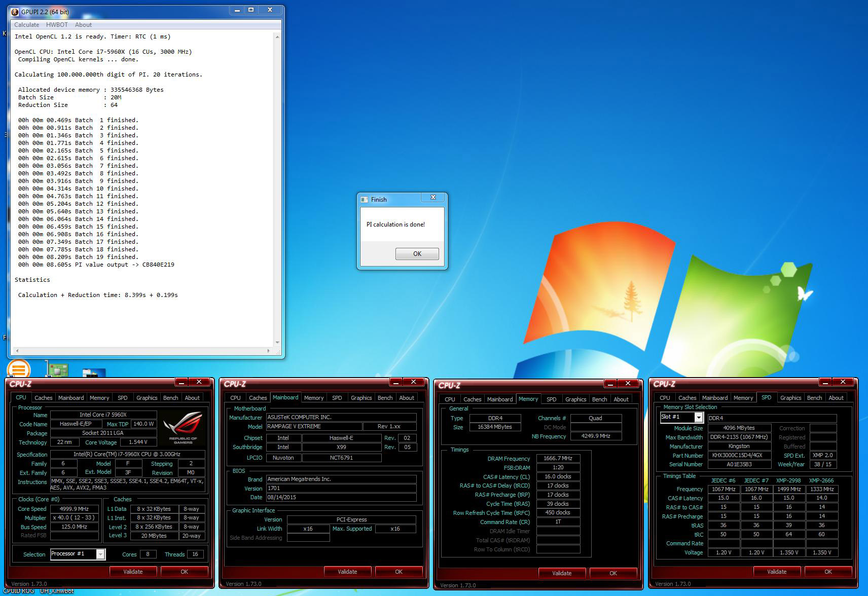Click the LPCIO model 'NCT6791'
Image resolution: width=868 pixels, height=596 pixels.
(x=342, y=458)
